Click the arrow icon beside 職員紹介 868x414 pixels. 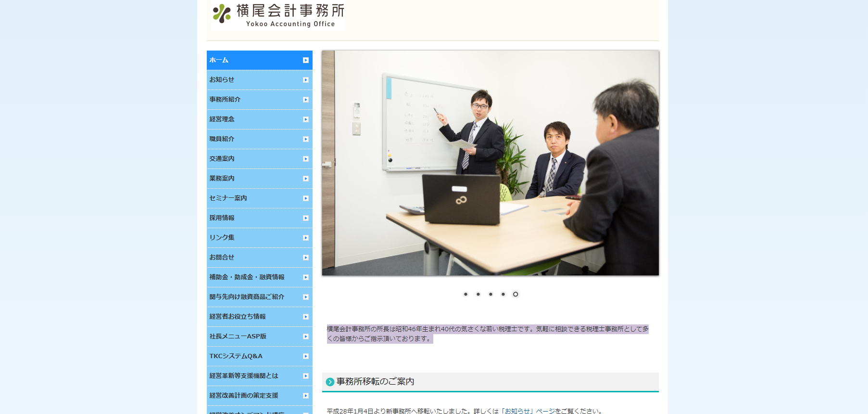(x=306, y=139)
